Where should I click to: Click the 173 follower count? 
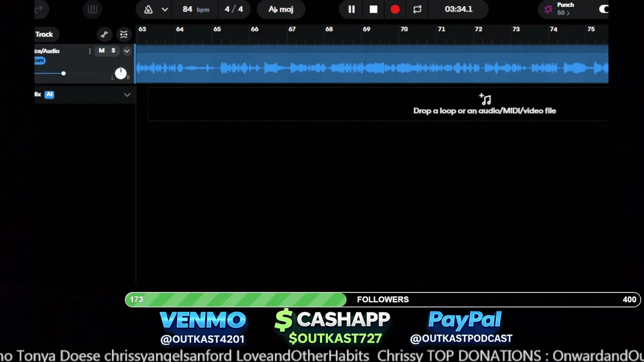[136, 300]
